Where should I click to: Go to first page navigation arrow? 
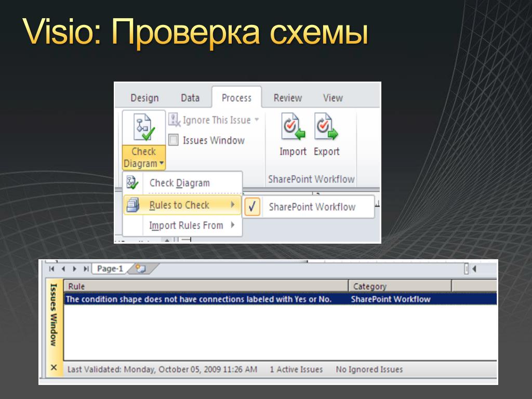tap(51, 269)
